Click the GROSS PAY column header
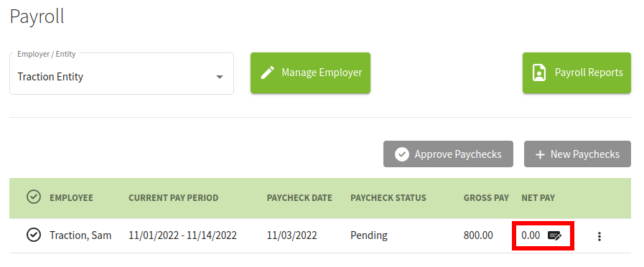This screenshot has height=267, width=644. (486, 198)
